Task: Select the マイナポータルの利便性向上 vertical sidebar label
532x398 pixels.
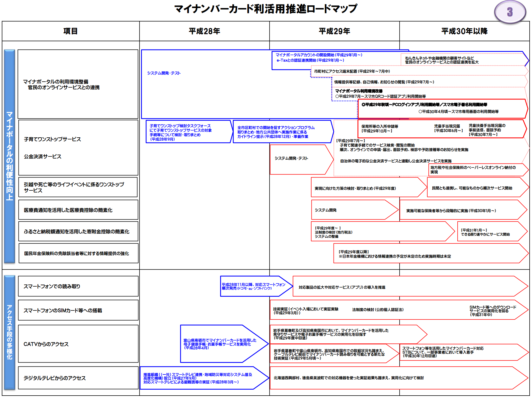Action: (10, 156)
